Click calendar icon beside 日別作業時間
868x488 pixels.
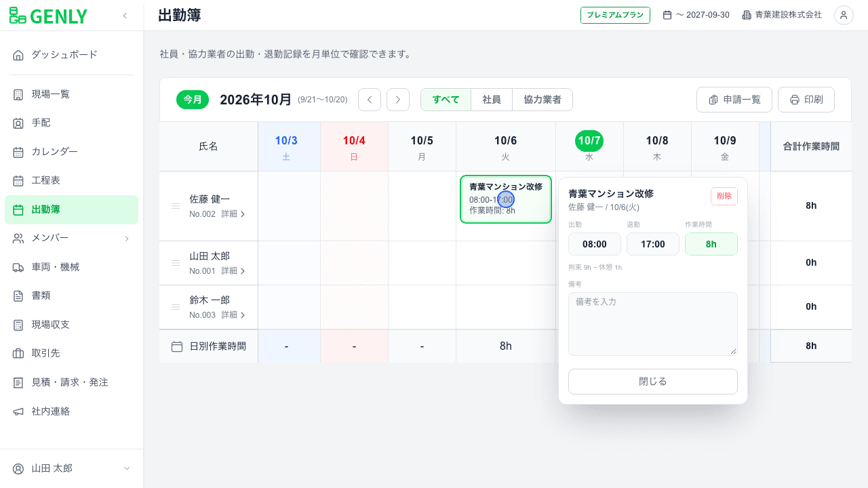coord(177,346)
